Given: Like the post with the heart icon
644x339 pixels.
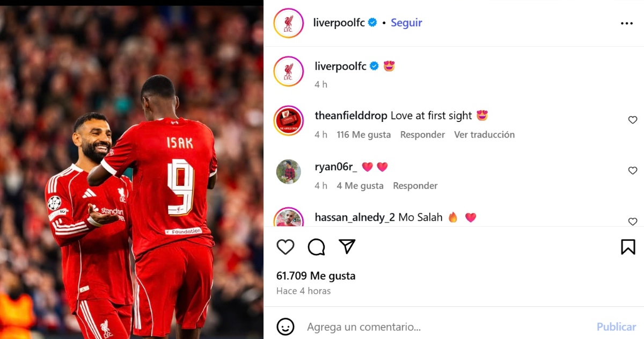Looking at the screenshot, I should click(x=286, y=247).
